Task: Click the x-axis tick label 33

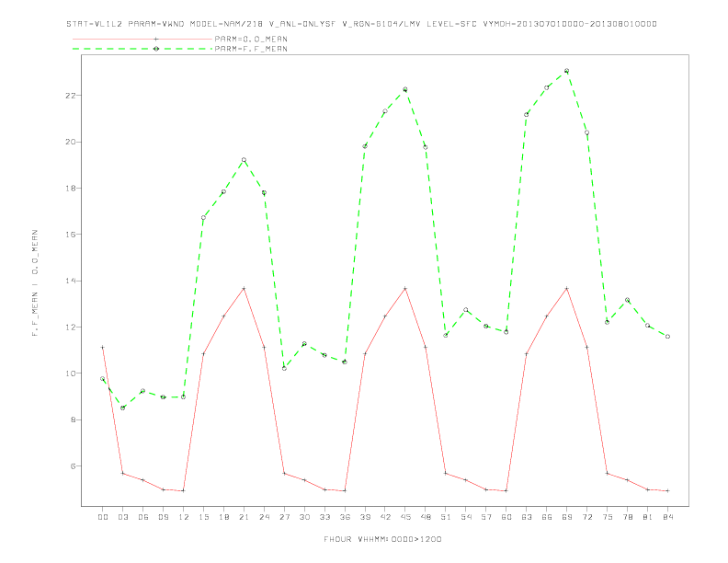Action: coord(324,517)
